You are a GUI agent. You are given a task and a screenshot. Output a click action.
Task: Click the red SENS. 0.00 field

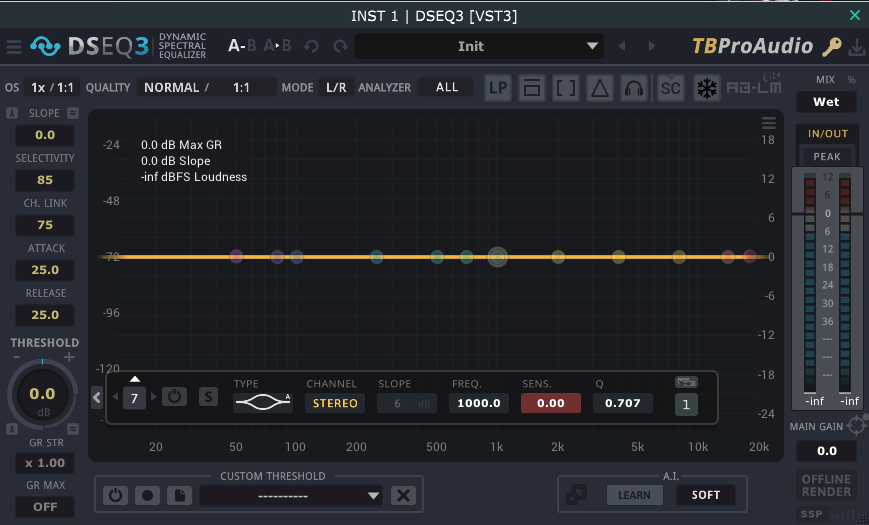(551, 403)
